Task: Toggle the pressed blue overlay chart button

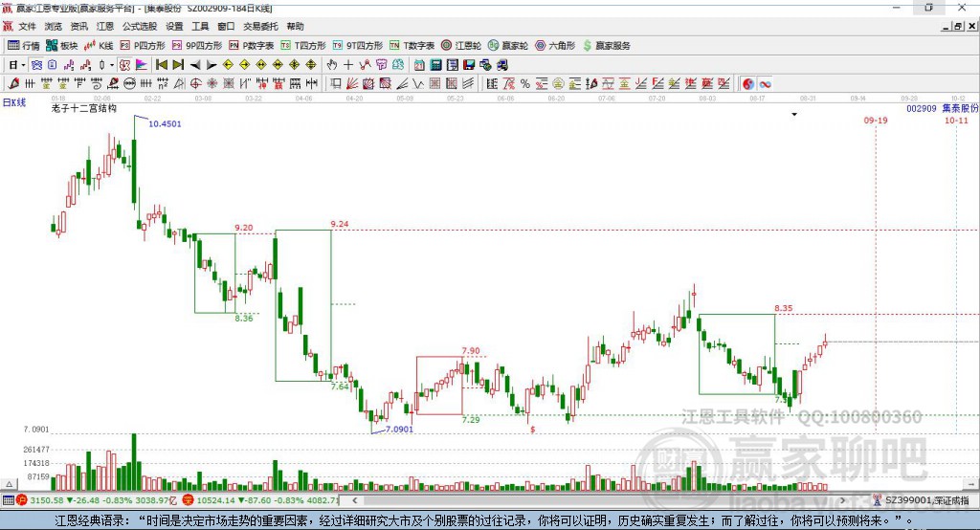Action: coord(36,65)
